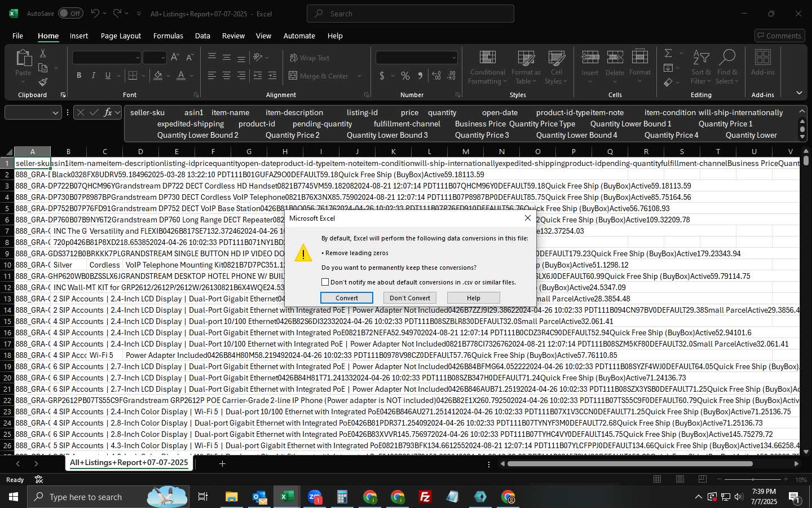Screen dimensions: 812x508
Task: Switch to the Formulas tab
Action: pos(168,36)
